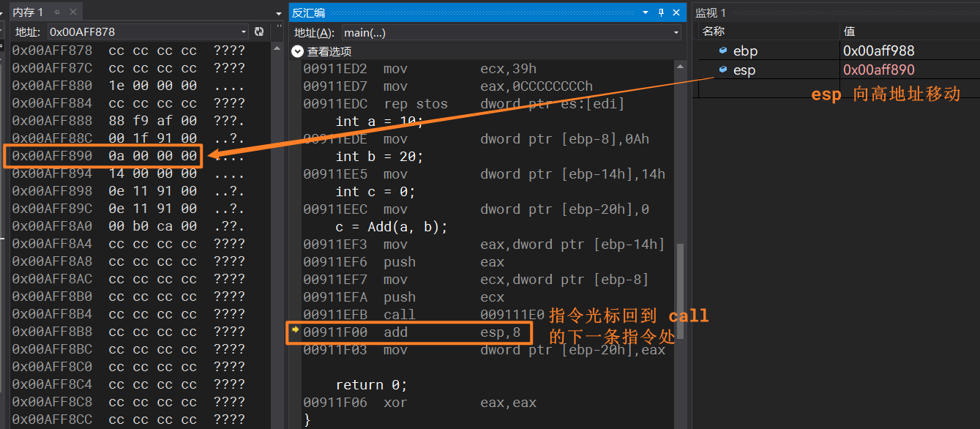Click the refresh icon beside the memory address field

(x=259, y=31)
